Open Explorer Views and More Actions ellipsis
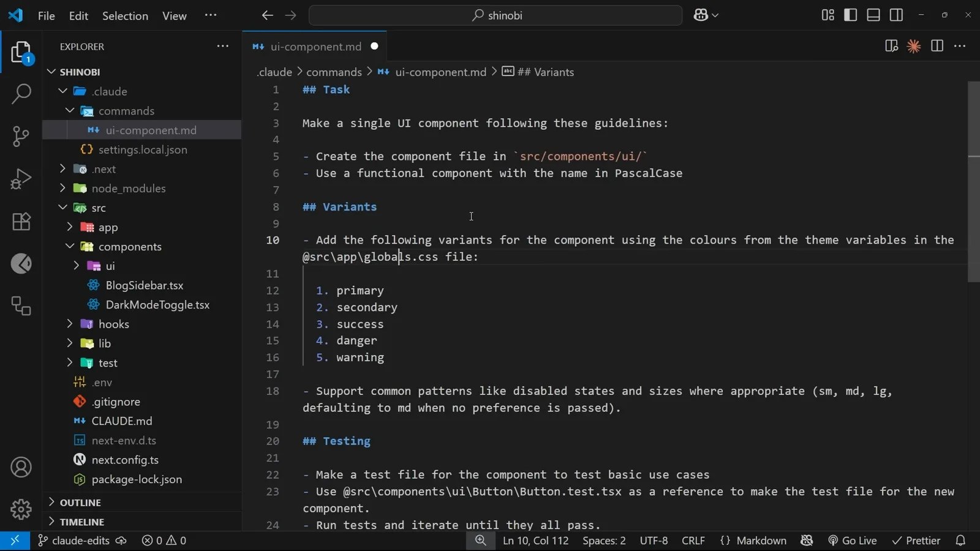980x551 pixels. (x=223, y=47)
